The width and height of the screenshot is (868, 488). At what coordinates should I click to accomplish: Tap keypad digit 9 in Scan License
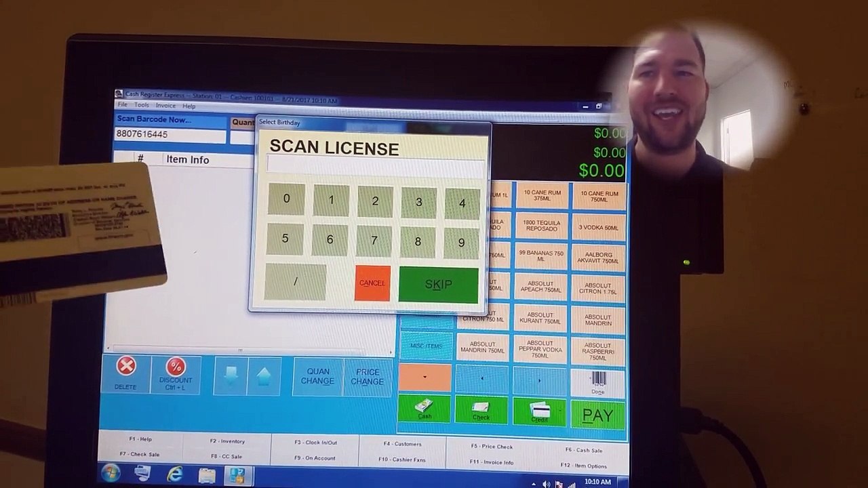pyautogui.click(x=461, y=243)
